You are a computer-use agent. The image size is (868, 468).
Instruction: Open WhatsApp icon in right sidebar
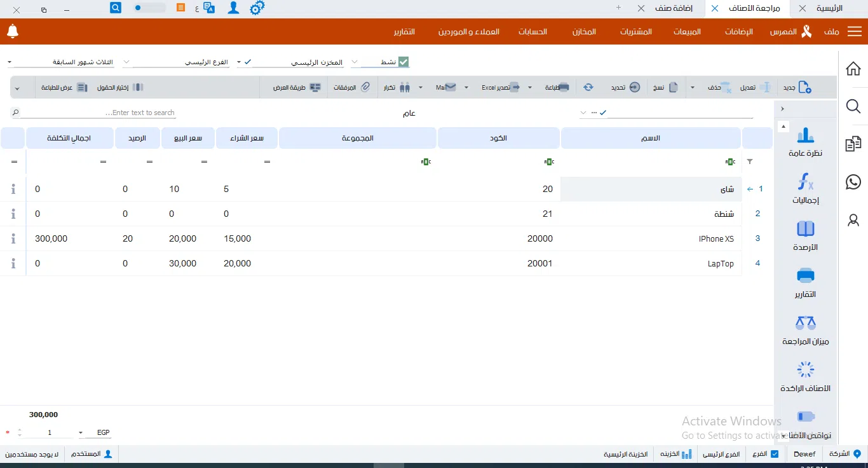[x=853, y=182]
